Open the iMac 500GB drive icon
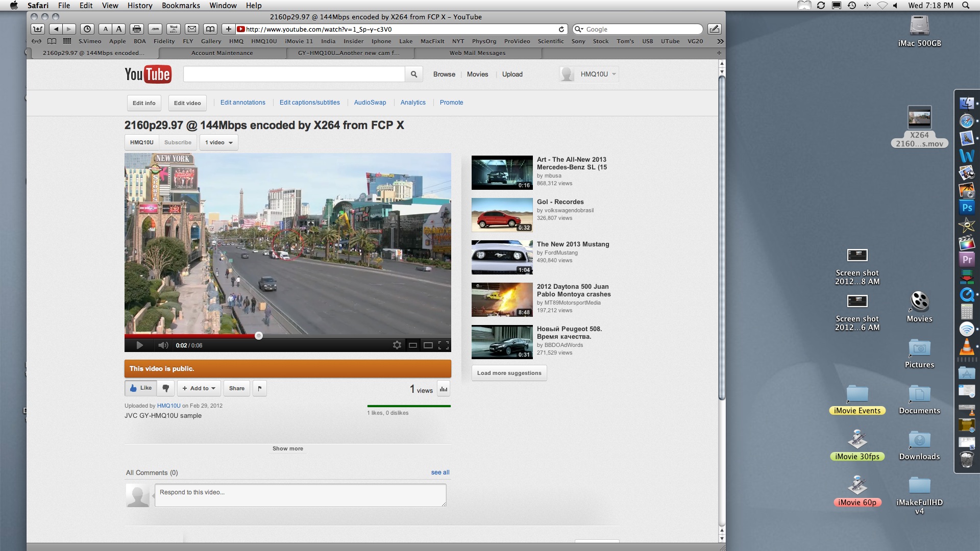 pyautogui.click(x=919, y=31)
